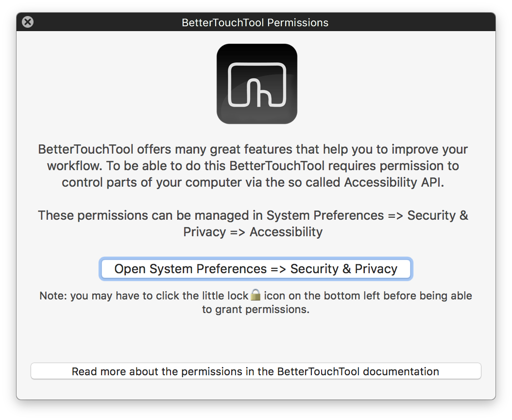Click the words "System Preferences" in the second paragraph
Screen dimensions: 512x420
(323, 215)
